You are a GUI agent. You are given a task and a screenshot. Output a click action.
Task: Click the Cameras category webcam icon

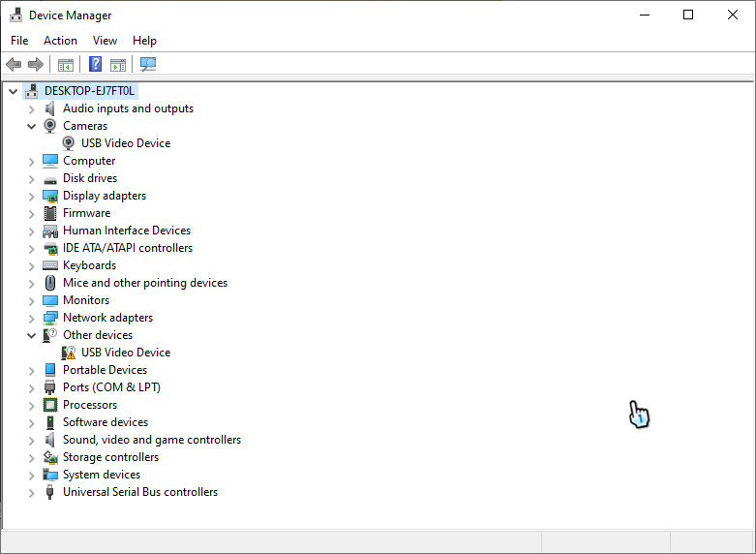[49, 126]
